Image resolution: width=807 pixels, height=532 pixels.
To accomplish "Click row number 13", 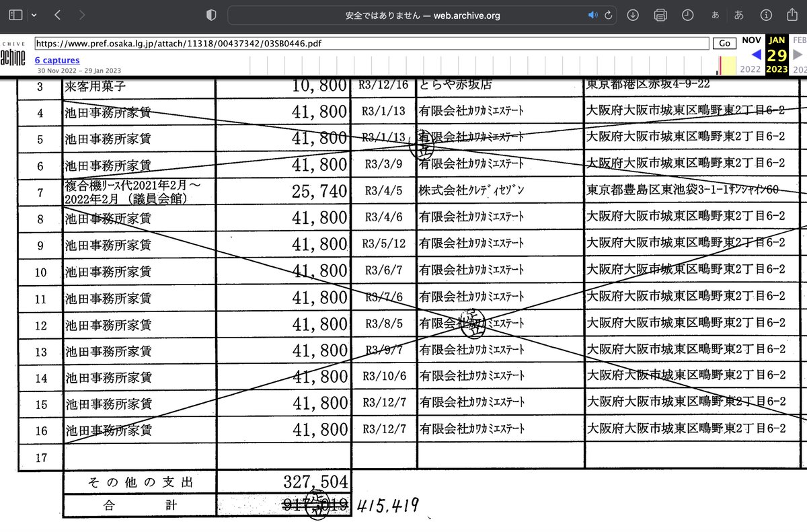I will coord(40,352).
